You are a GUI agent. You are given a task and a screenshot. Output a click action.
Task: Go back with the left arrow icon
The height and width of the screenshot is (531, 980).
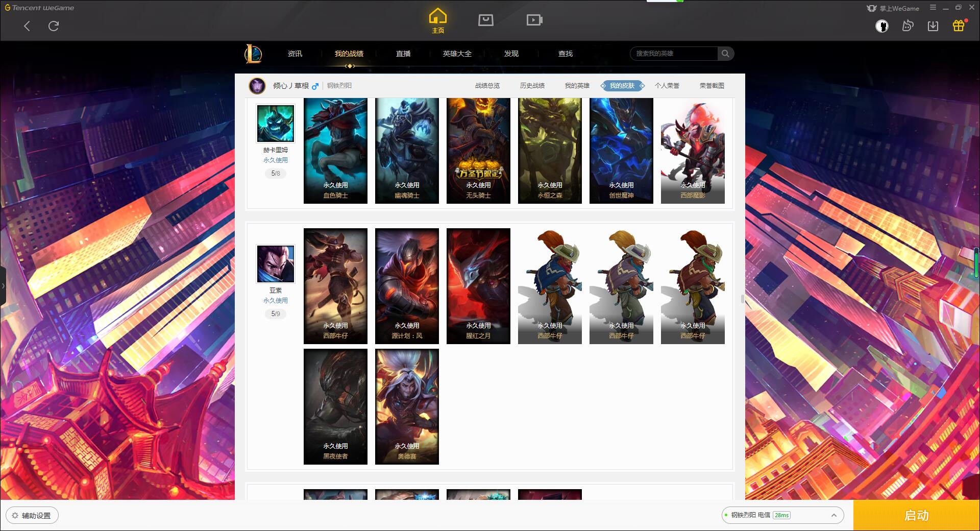tap(27, 26)
